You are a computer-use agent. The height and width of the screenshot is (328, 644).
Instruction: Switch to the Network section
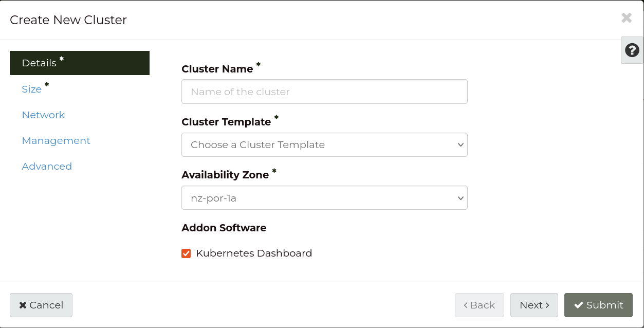pos(43,115)
